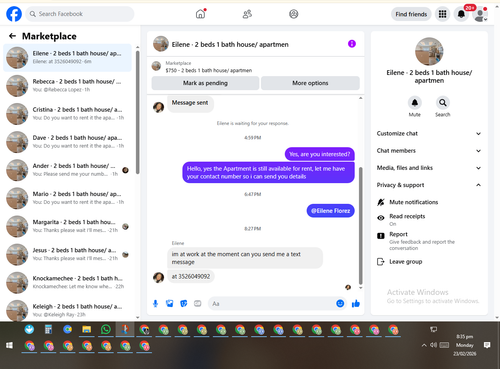Open the Windows action center icon

487,345
